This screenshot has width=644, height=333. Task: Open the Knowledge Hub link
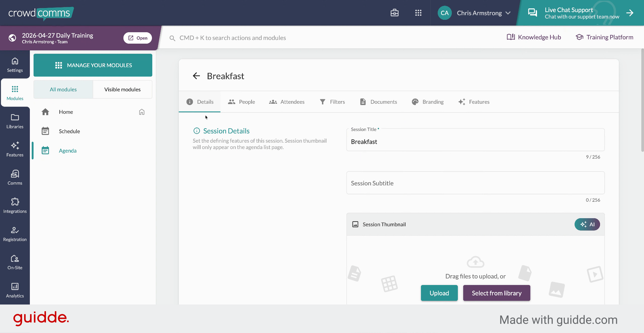534,37
